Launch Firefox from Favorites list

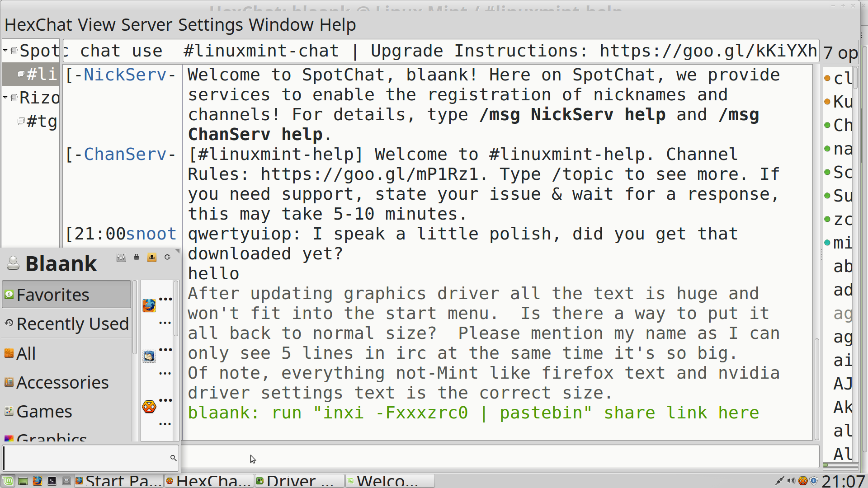tap(149, 306)
